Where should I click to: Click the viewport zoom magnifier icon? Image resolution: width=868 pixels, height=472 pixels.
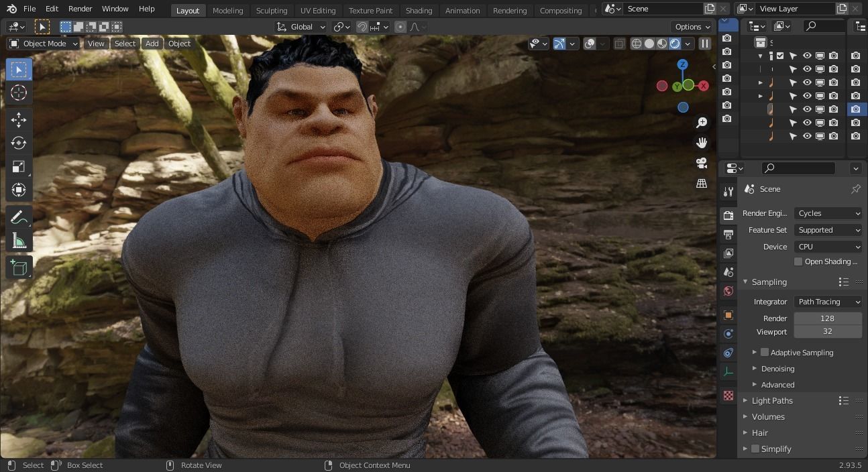(x=702, y=123)
